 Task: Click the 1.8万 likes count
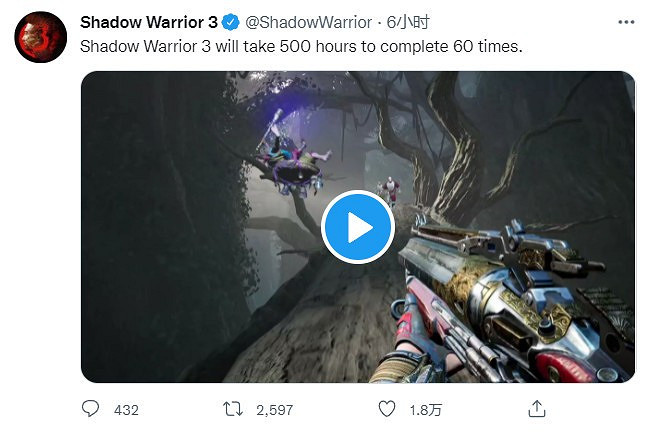click(426, 410)
